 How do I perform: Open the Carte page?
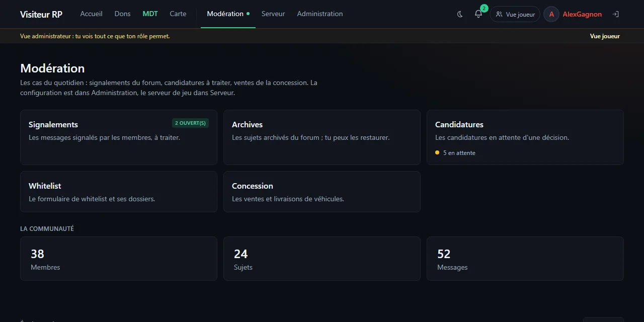178,14
